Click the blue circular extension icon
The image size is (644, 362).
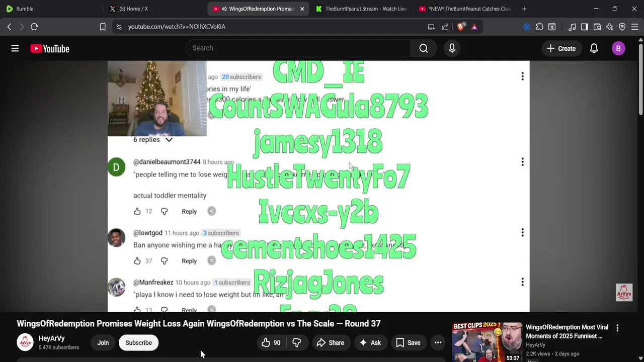click(x=527, y=27)
